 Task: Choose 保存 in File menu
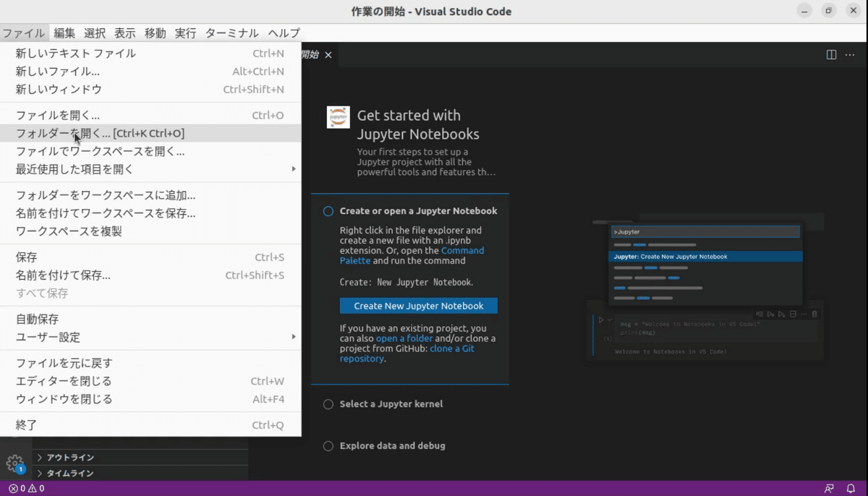[150, 257]
